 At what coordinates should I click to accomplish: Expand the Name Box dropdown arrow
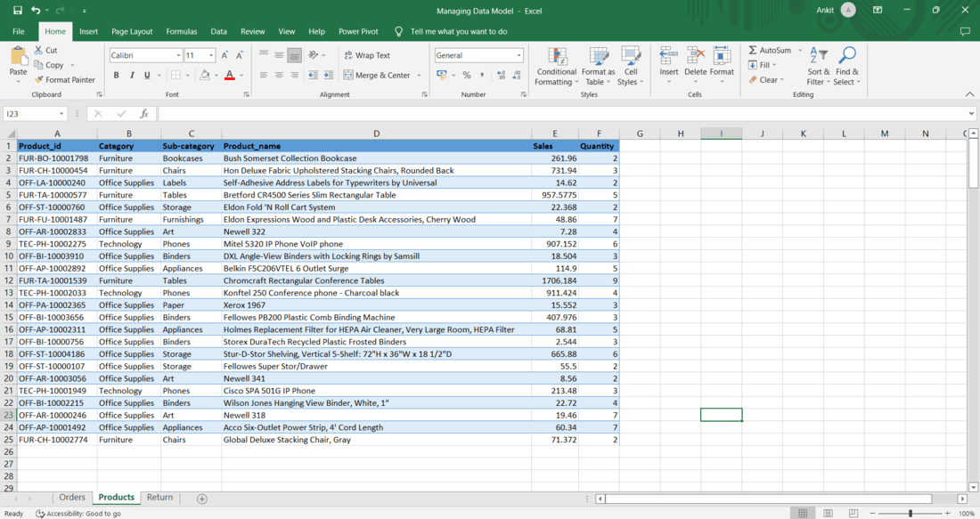61,114
